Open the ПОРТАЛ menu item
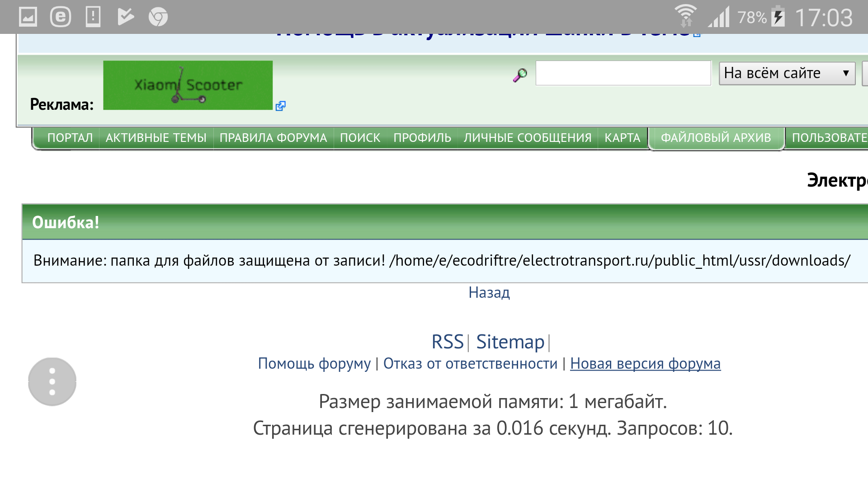This screenshot has height=488, width=868. pos(70,138)
